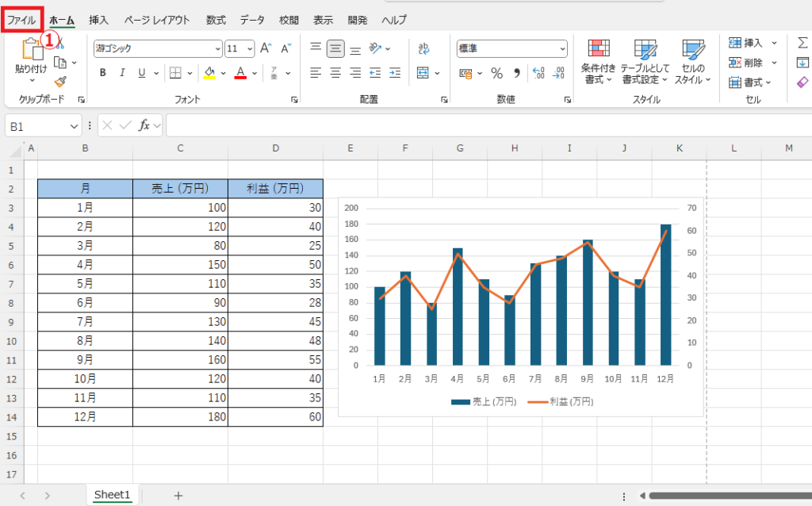
Task: Click the increase indent icon
Action: pos(395,73)
